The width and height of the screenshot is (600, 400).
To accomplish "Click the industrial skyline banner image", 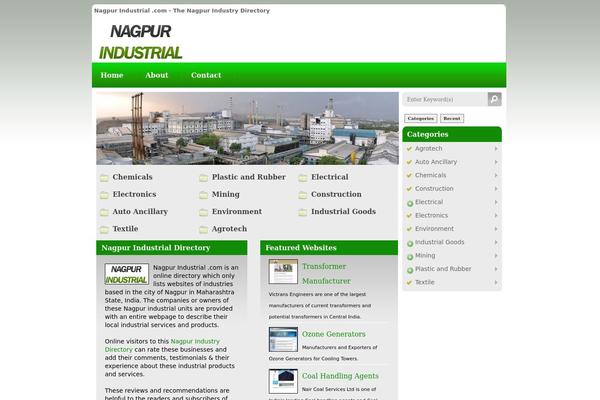I will (247, 128).
